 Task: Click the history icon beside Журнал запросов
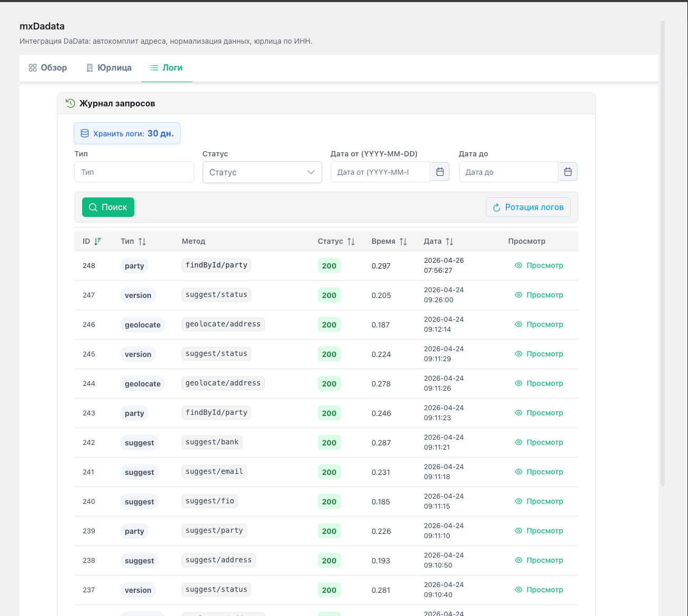click(x=71, y=103)
